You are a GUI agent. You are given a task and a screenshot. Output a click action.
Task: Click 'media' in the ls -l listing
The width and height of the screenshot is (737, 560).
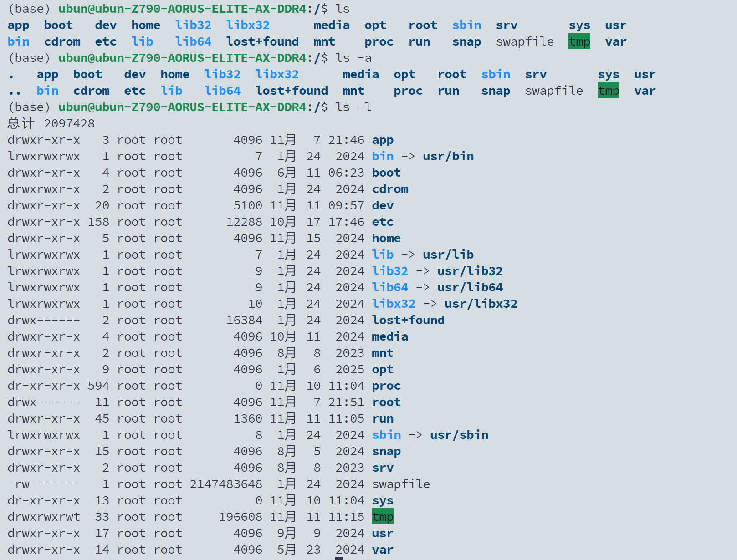click(390, 336)
